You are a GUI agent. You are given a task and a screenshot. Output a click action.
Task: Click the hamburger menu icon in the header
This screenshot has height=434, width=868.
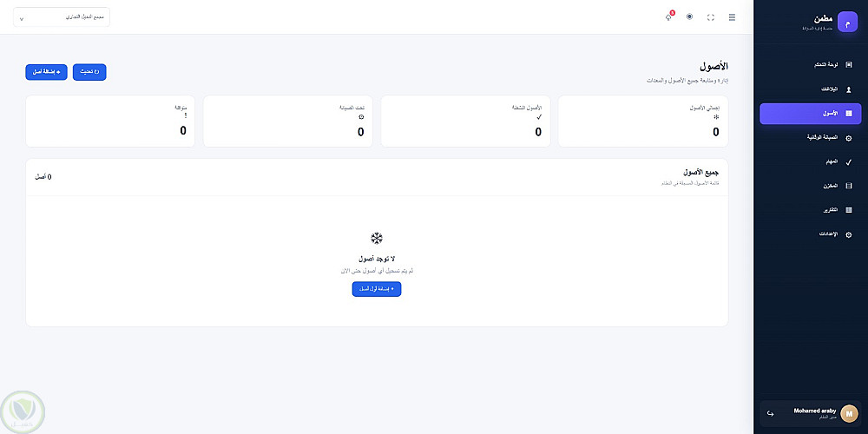[x=732, y=17]
